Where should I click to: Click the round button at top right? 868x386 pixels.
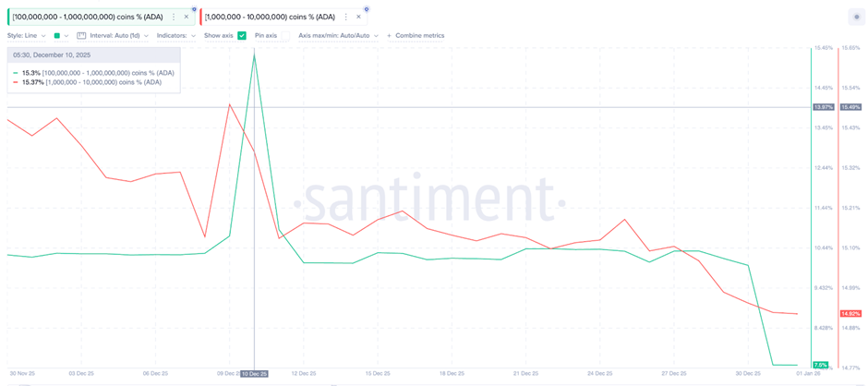(x=856, y=17)
